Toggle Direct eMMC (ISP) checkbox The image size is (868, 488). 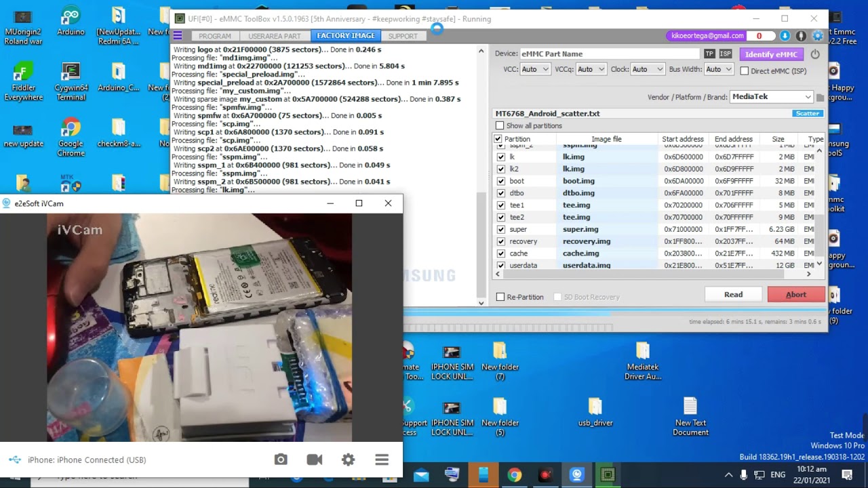(745, 70)
